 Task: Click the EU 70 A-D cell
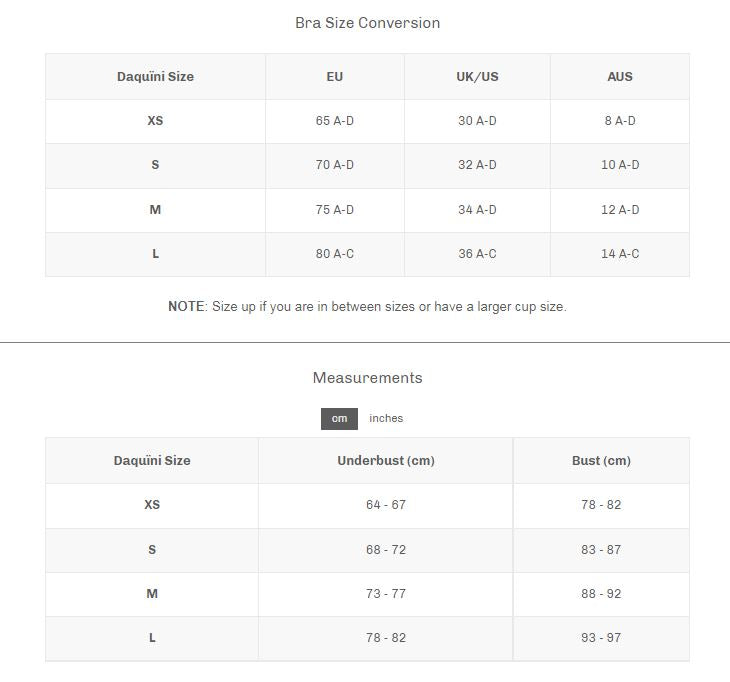335,165
